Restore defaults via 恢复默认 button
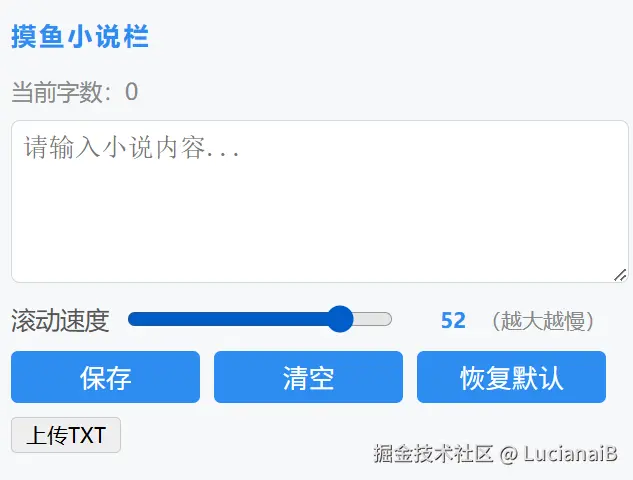This screenshot has height=480, width=633. coord(511,377)
